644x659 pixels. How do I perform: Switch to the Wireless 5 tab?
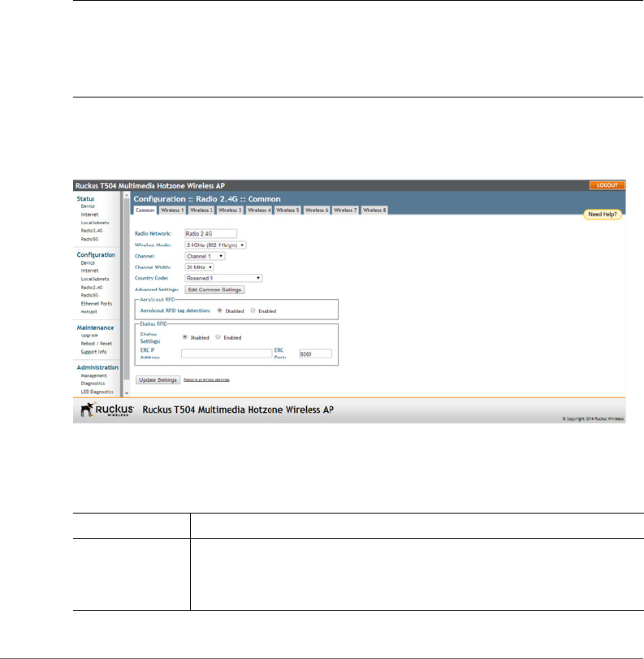coord(287,210)
